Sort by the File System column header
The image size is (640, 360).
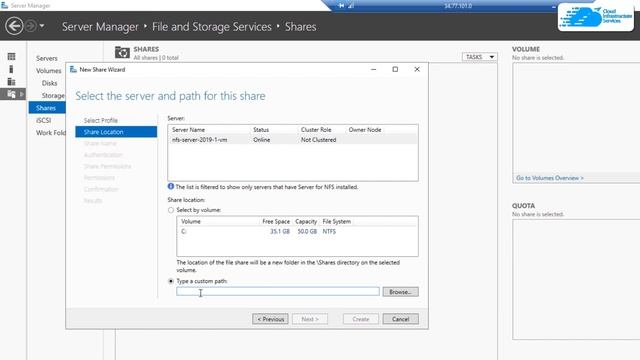[336, 221]
